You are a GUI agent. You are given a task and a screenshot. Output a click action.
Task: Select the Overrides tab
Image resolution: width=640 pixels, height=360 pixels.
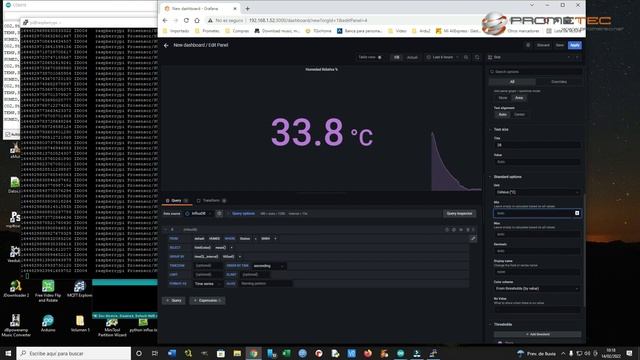click(x=559, y=82)
